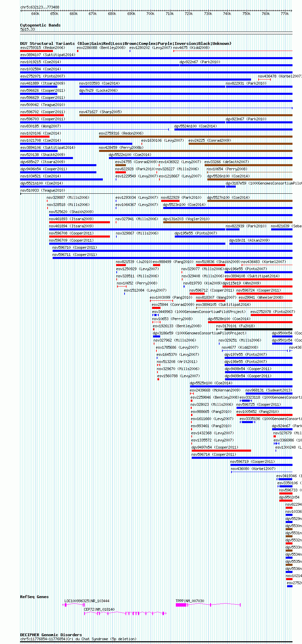This screenshot has height=644, width=302.
Task: Click variant nsv1032584 (Coe2014) label
Action: 41,69
